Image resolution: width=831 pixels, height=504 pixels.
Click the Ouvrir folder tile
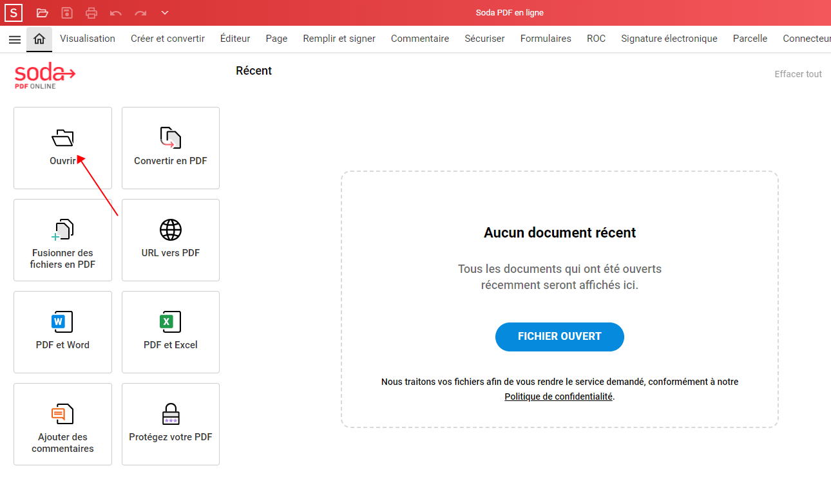tap(62, 148)
